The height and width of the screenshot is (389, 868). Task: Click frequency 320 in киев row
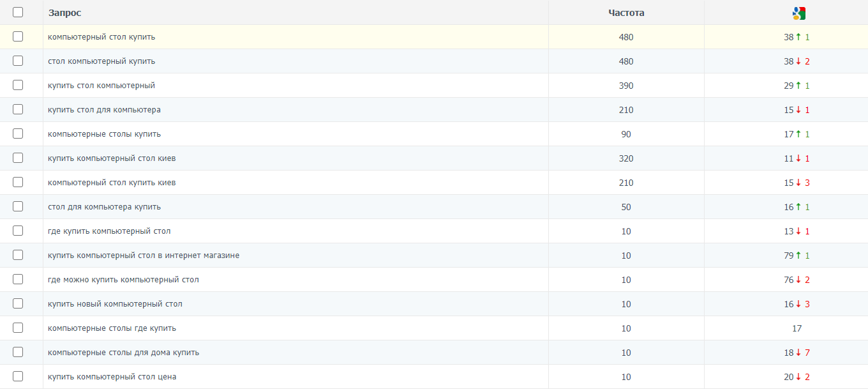coord(626,158)
